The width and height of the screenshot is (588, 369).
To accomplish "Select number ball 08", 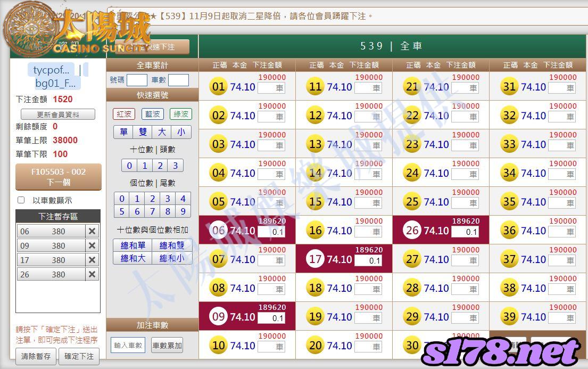I will point(218,288).
